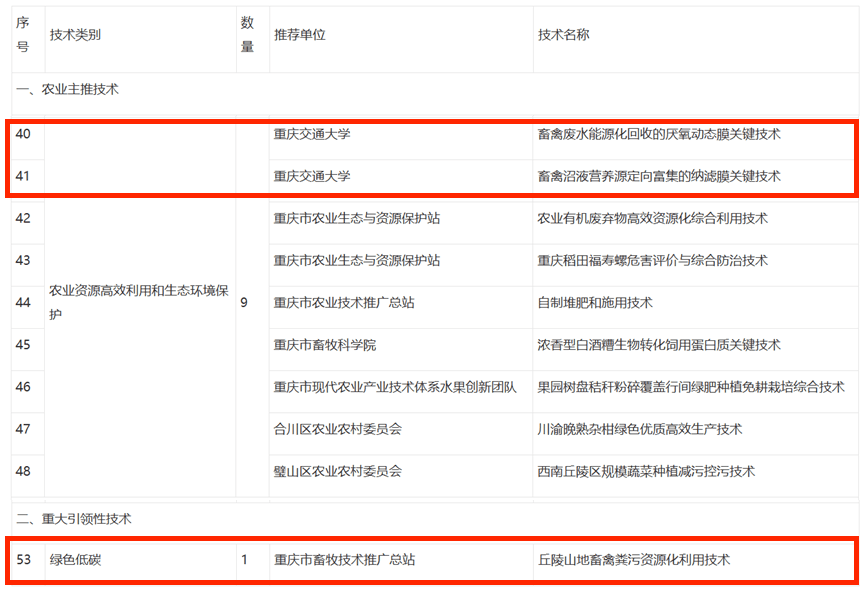This screenshot has width=864, height=594.
Task: Select 畜禽废水能源化回收的厌氧动态膜关键技术 cell
Action: click(x=659, y=134)
